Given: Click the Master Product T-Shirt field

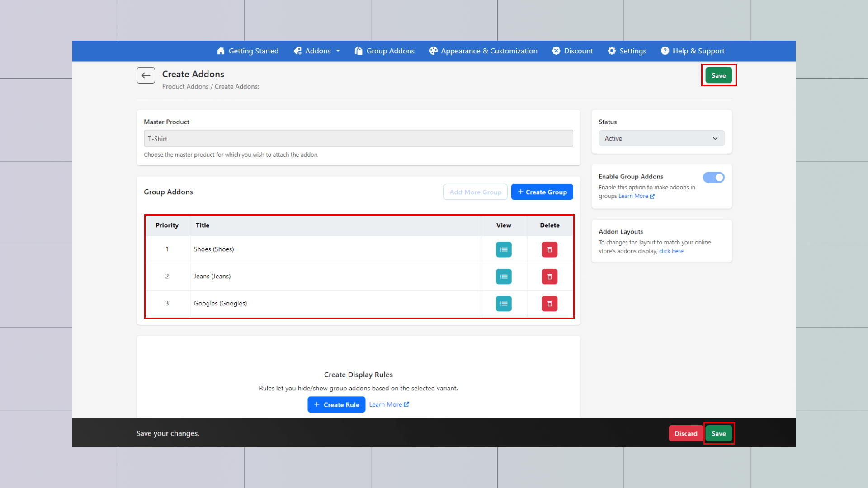Looking at the screenshot, I should point(358,139).
